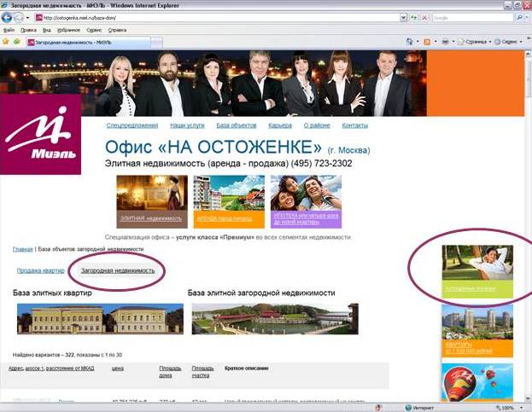
Task: Select the Загородная недвижимость - МИЭЛЬ browser tab
Action: pyautogui.click(x=88, y=43)
